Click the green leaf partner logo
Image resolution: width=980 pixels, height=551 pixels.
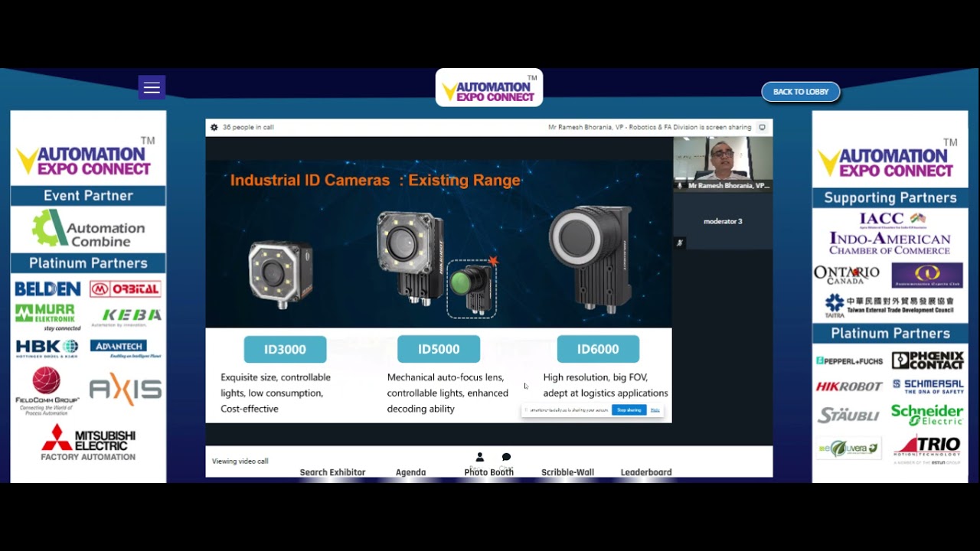[x=848, y=448]
